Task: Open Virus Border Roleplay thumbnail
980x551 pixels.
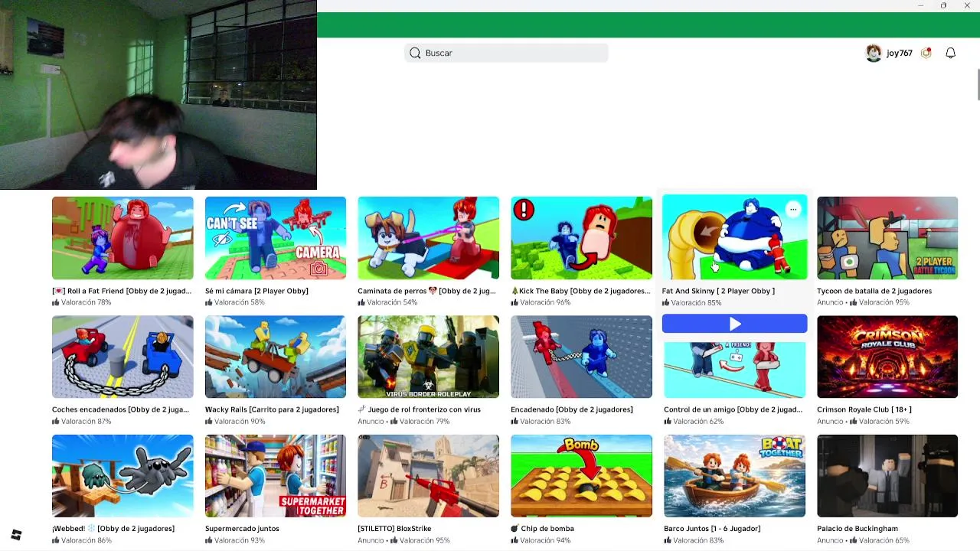Action: click(x=428, y=357)
